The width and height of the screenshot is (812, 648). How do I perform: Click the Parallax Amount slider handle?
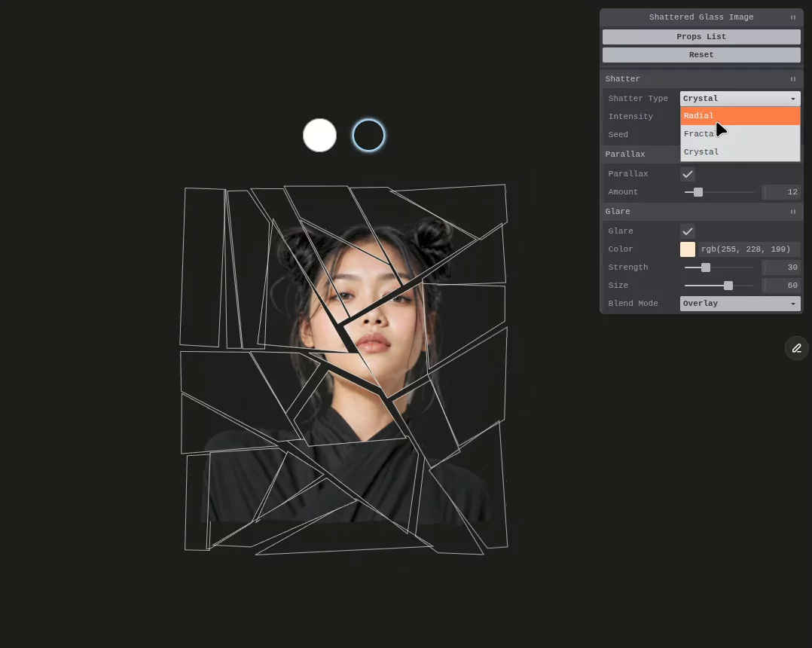[x=698, y=192]
